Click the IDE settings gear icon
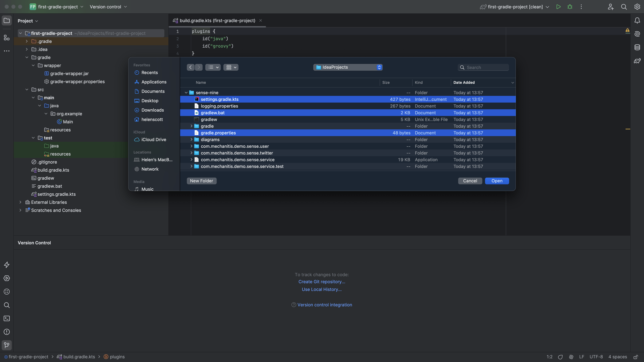The height and width of the screenshot is (362, 644). click(x=637, y=7)
